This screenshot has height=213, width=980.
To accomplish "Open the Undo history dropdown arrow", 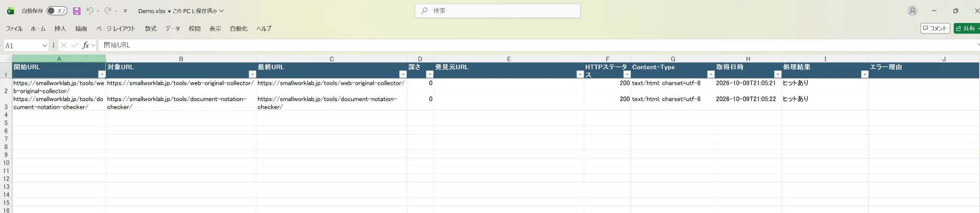I will (x=98, y=11).
